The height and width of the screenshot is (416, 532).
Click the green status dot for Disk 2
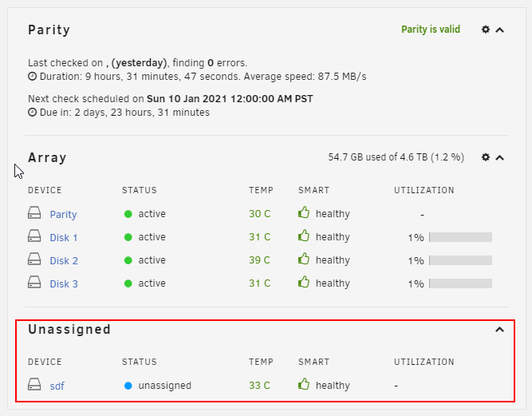(x=128, y=260)
